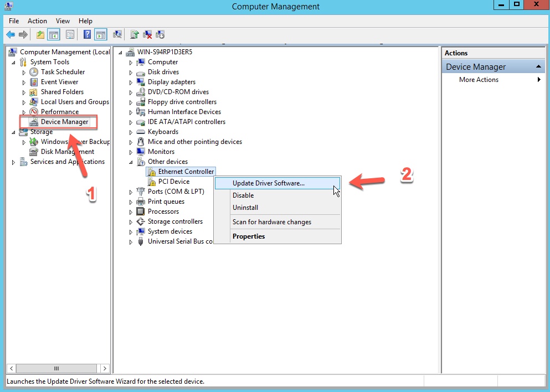Open Help with the question mark icon
Screen dimensions: 550x392
[87, 34]
